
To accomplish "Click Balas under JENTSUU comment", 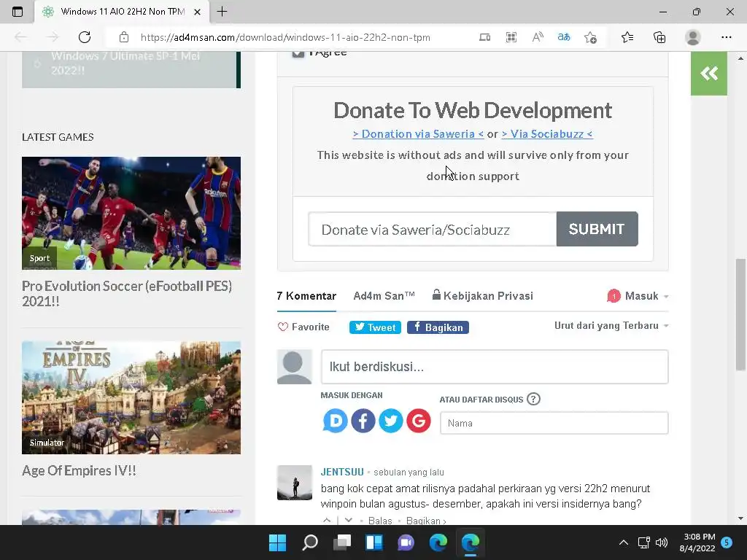I will point(379,521).
